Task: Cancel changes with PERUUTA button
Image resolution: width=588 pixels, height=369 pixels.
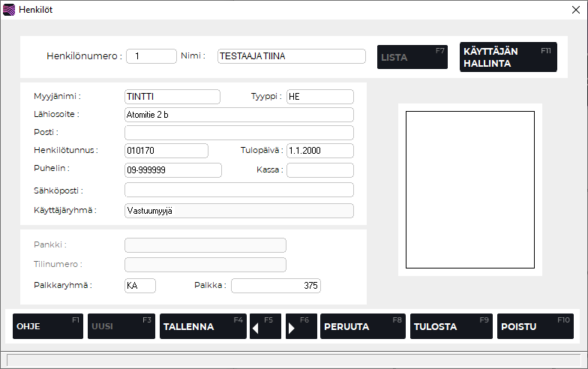Action: pos(362,327)
